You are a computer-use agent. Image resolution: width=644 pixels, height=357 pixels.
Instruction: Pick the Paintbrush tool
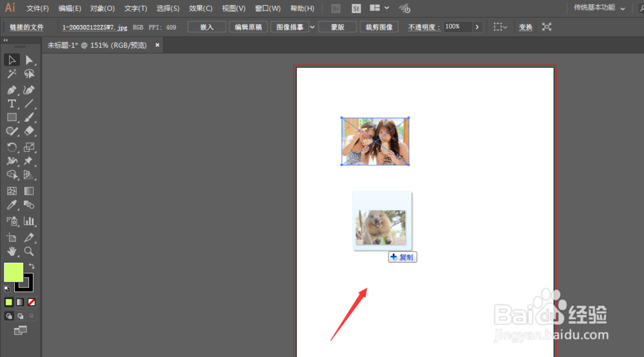pyautogui.click(x=29, y=117)
